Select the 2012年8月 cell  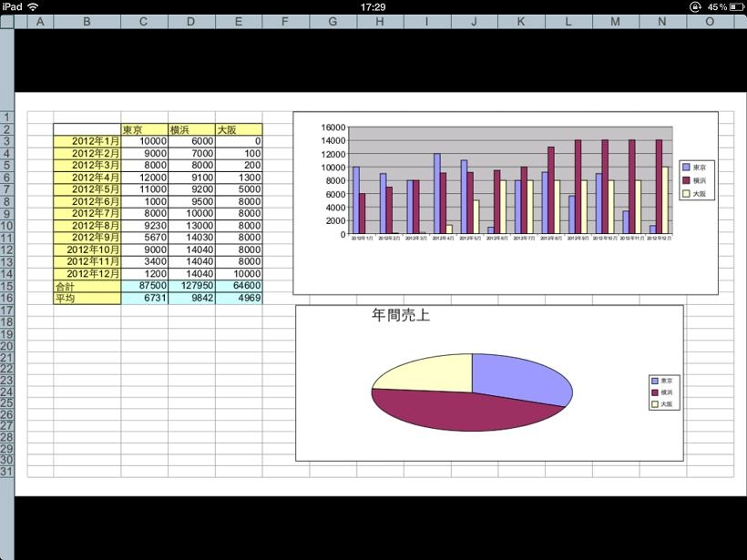click(x=87, y=226)
